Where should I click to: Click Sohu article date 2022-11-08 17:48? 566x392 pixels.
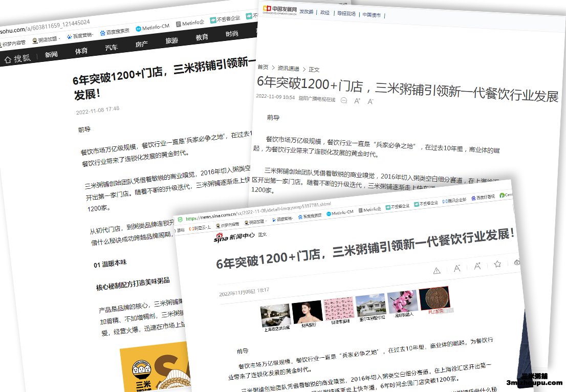pyautogui.click(x=97, y=111)
